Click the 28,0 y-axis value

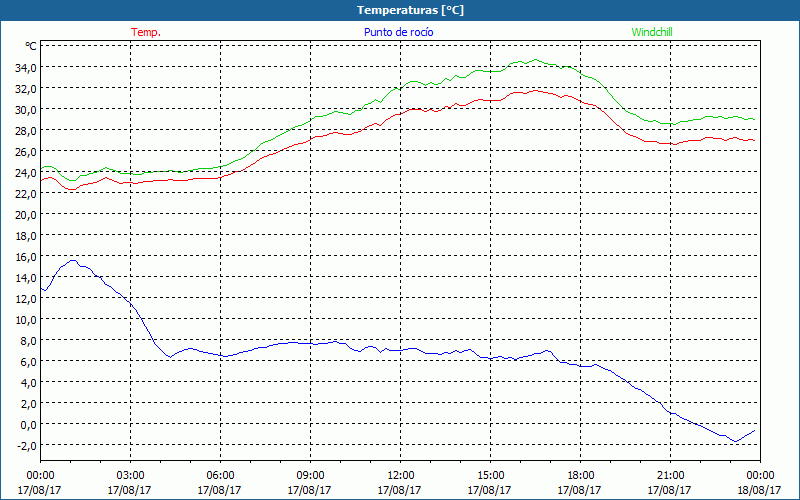pos(26,131)
